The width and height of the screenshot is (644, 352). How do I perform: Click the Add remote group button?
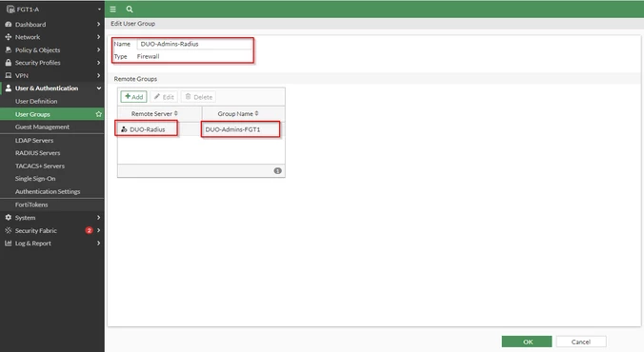pyautogui.click(x=133, y=97)
